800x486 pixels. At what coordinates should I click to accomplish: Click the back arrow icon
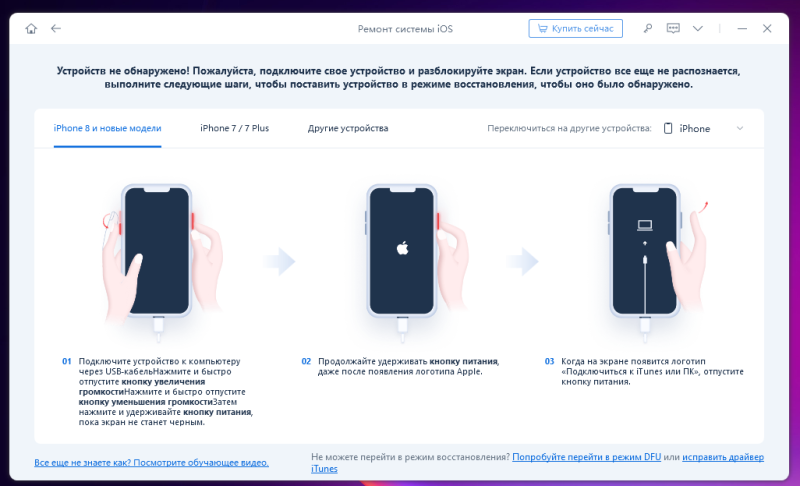pos(56,29)
